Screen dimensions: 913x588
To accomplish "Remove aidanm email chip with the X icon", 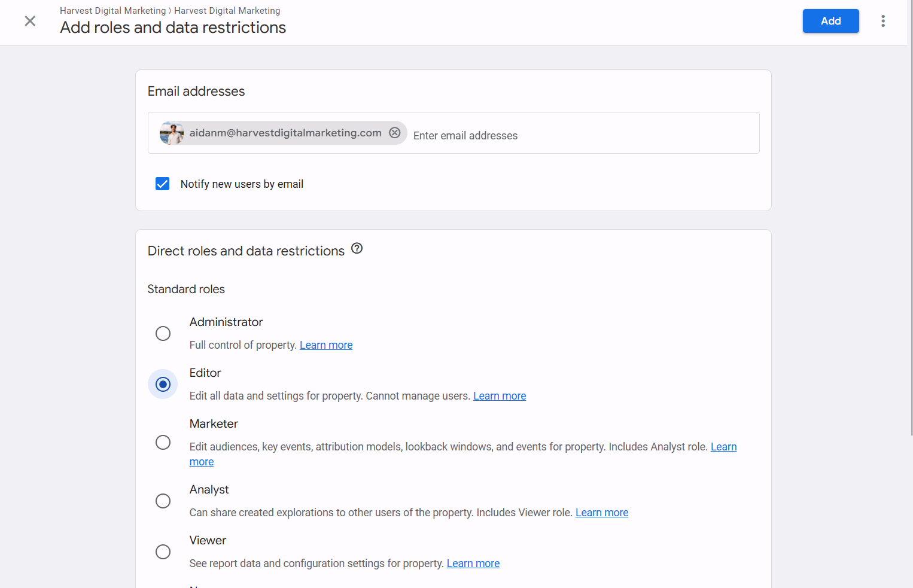I will coord(395,133).
